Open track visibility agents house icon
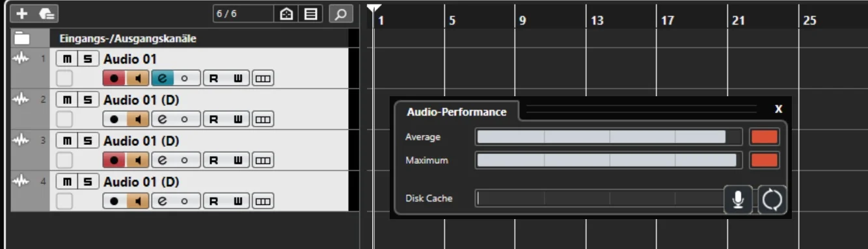Viewport: 868px width, 249px height. 287,13
